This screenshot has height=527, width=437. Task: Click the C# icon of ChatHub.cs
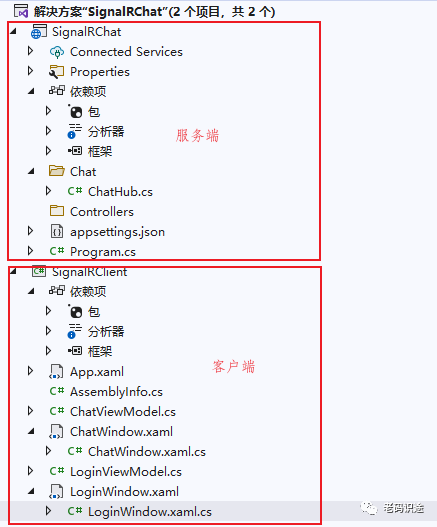(75, 191)
